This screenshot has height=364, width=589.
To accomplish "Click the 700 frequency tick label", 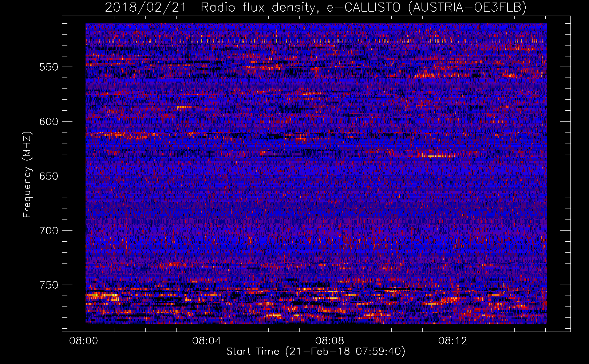I will [49, 231].
